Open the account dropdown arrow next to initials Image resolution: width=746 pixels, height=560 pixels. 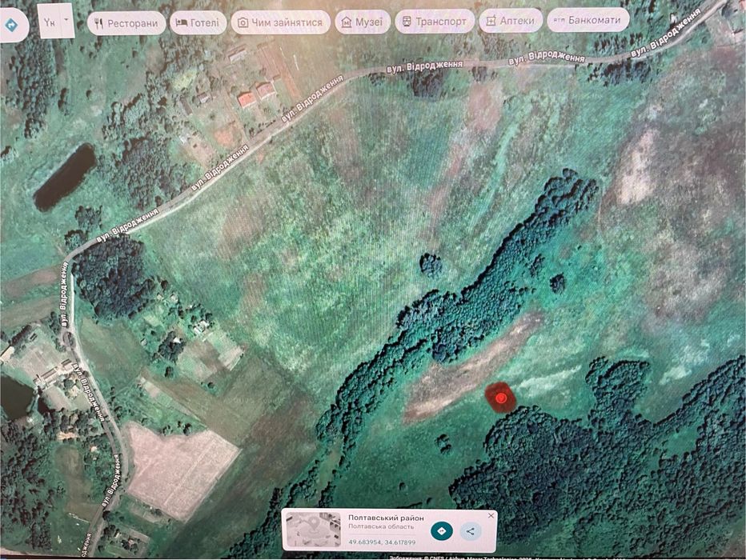click(x=67, y=21)
